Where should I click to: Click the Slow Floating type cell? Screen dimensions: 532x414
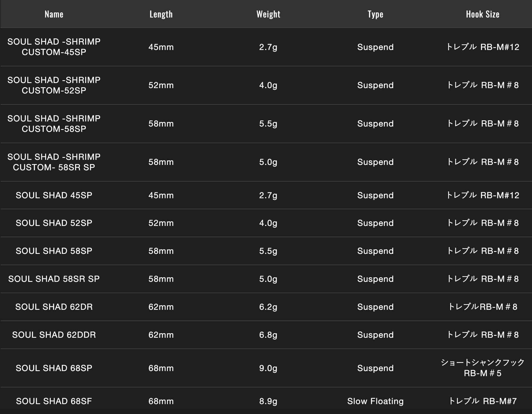[x=375, y=401]
